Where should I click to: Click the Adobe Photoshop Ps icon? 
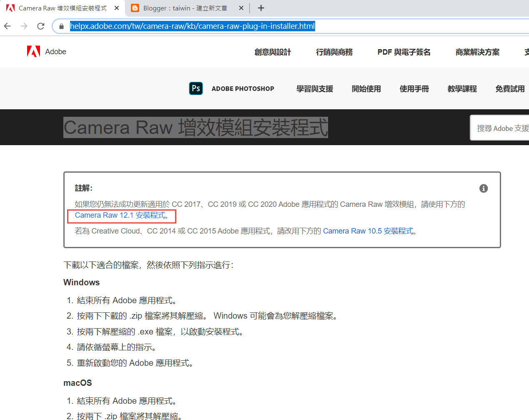[196, 88]
